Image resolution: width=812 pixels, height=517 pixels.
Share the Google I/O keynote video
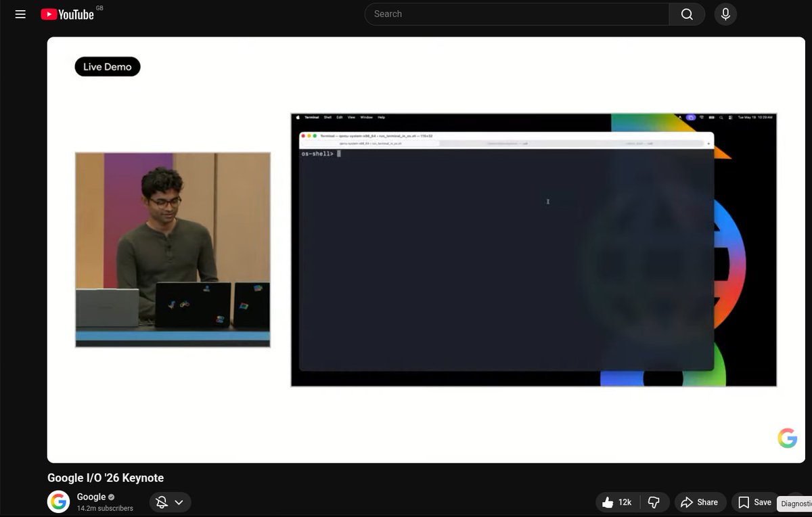(700, 502)
